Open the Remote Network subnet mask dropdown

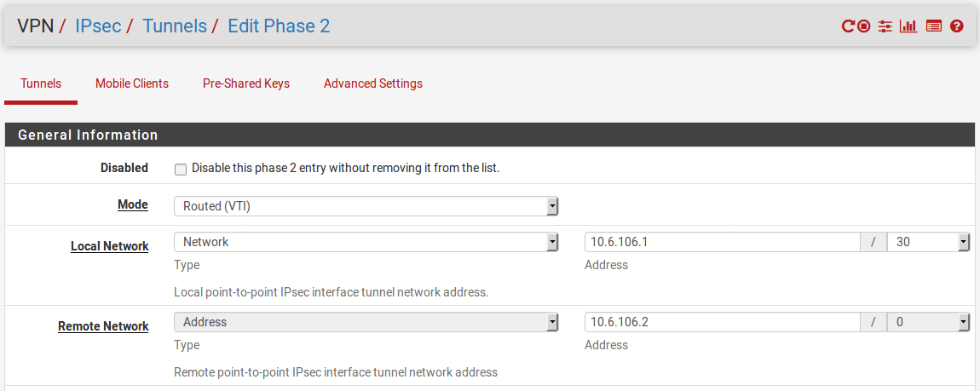pos(928,322)
